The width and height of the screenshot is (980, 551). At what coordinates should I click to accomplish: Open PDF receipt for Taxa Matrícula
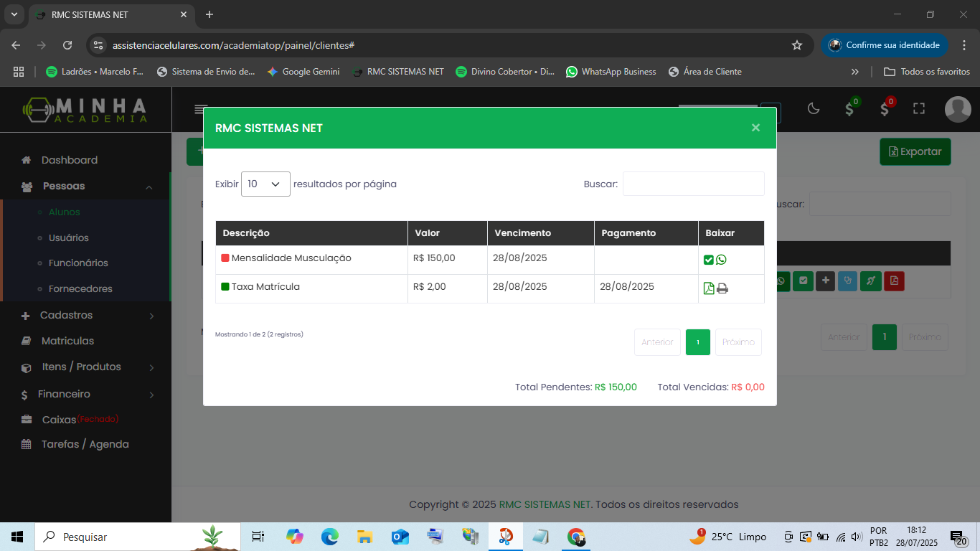click(x=709, y=288)
